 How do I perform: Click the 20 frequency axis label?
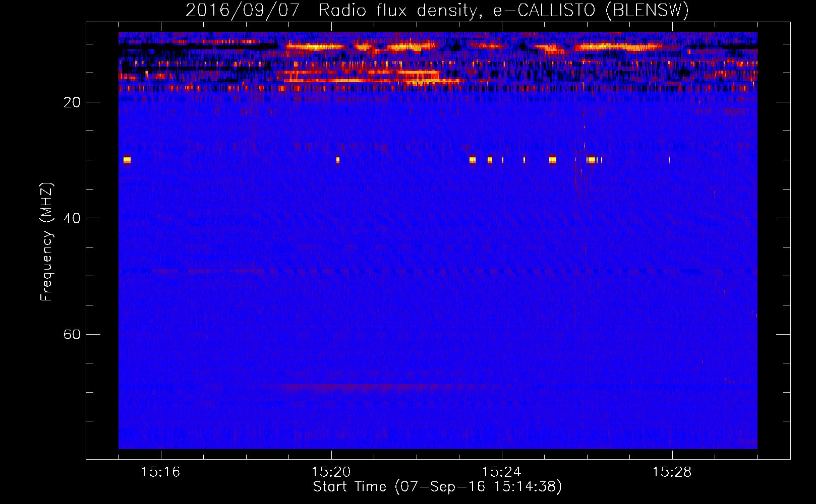(x=72, y=102)
